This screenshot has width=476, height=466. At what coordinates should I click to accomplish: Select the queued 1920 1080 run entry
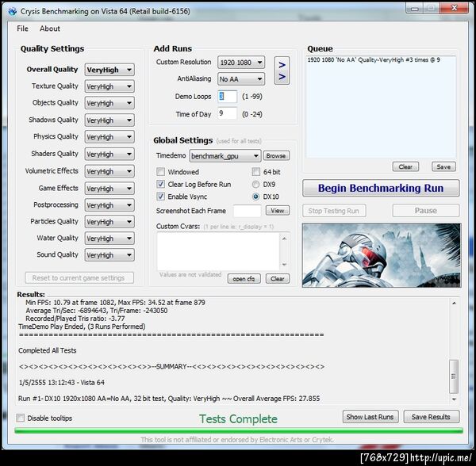(x=374, y=59)
